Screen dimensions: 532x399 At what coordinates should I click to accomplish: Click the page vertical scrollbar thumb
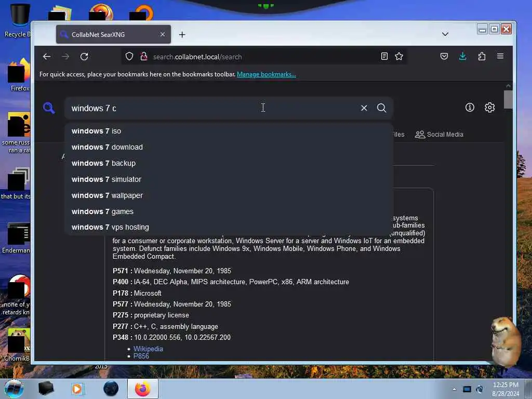(x=508, y=99)
